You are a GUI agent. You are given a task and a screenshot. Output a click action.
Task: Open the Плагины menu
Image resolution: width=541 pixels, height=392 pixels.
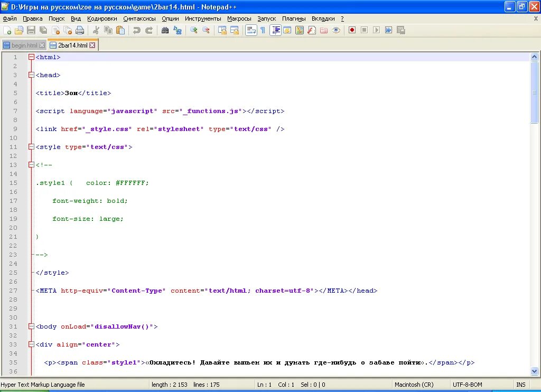(294, 18)
